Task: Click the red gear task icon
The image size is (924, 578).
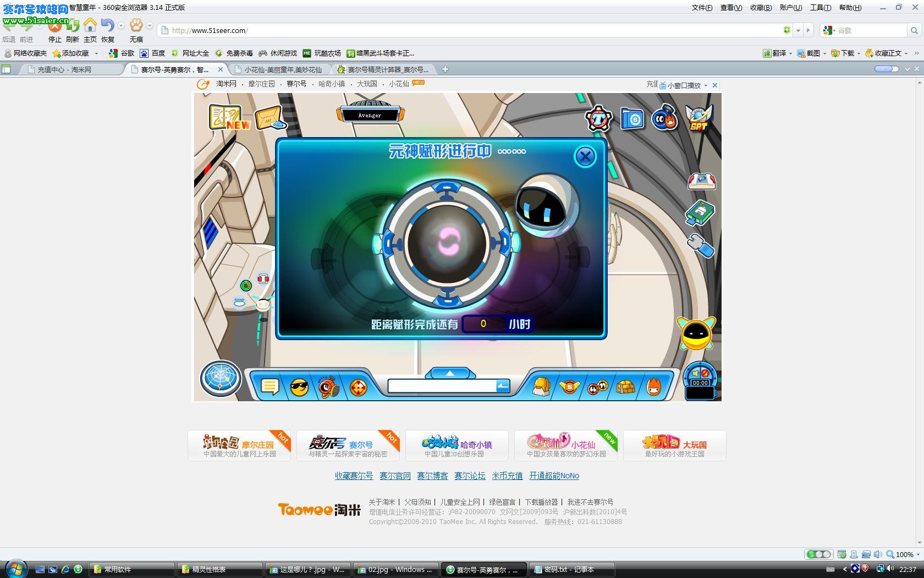Action: (598, 118)
